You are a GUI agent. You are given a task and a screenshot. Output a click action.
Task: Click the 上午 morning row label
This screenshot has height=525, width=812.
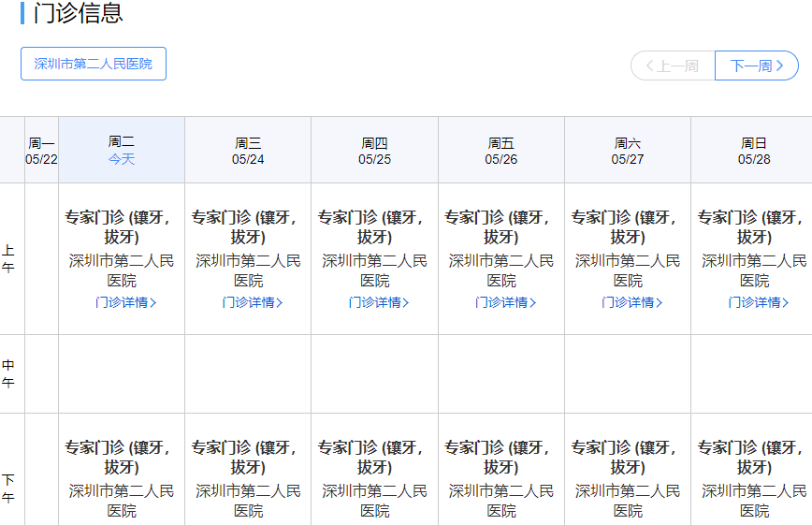(x=8, y=259)
